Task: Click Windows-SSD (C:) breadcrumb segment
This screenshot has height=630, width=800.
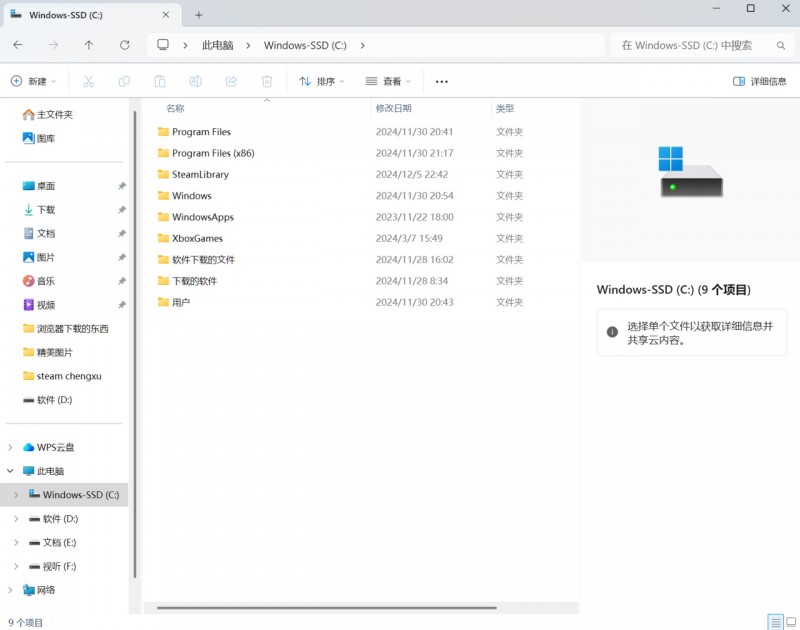Action: tap(305, 45)
